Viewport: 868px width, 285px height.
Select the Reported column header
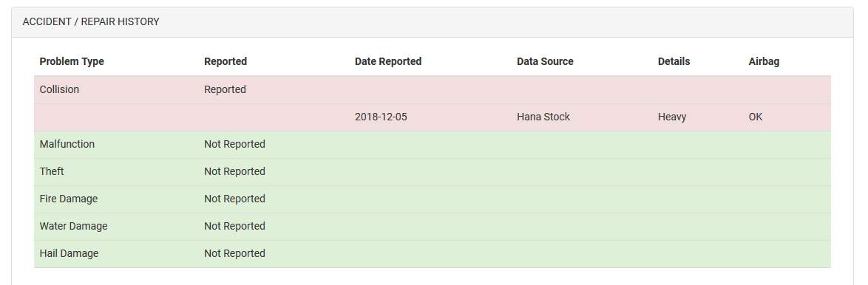click(226, 61)
